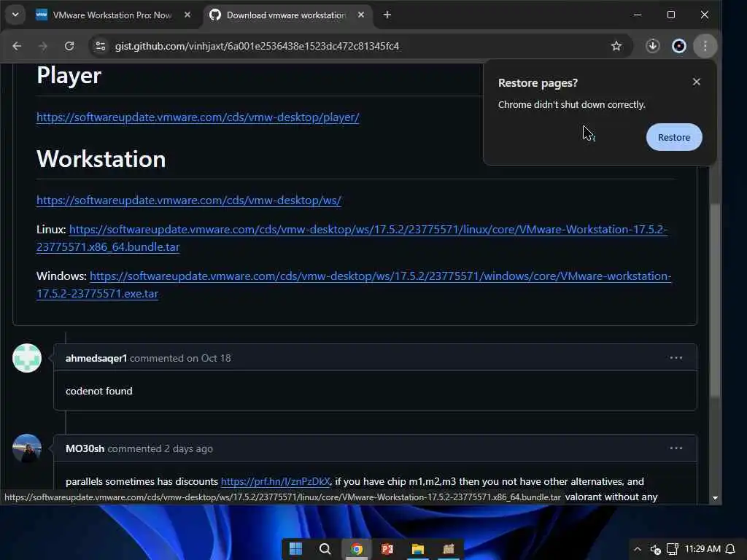The image size is (747, 560).
Task: Focus the address bar URL
Action: coord(257,46)
